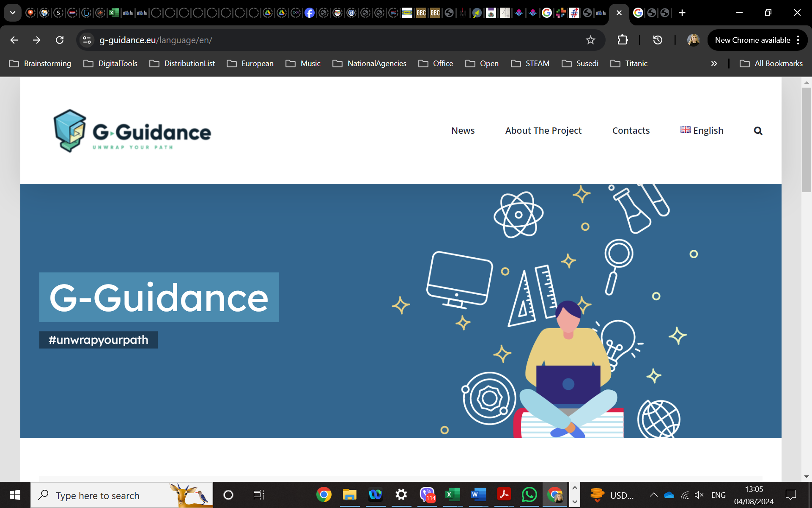
Task: Open the Extensions puzzle icon
Action: click(623, 40)
